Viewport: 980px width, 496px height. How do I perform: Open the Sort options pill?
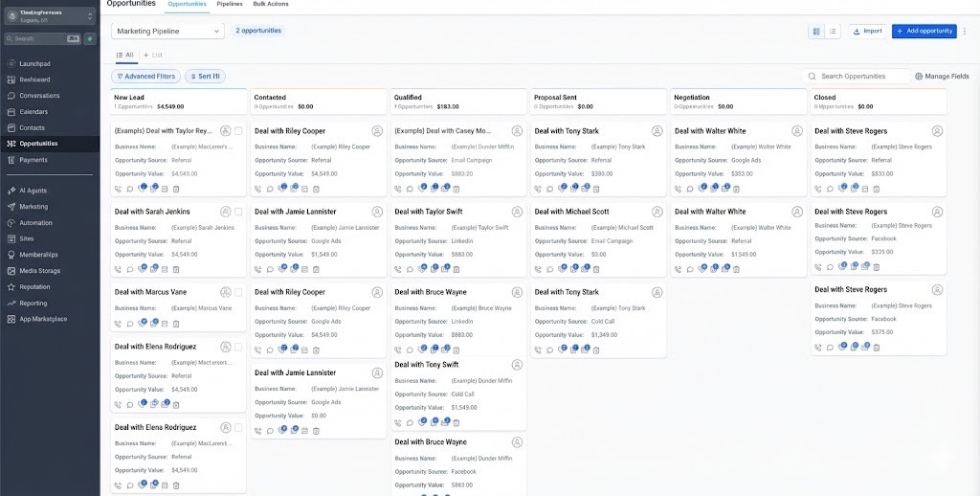coord(205,77)
